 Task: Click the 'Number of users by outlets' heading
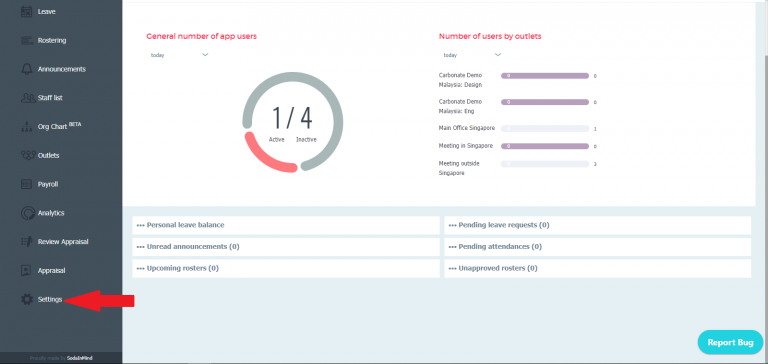tap(490, 36)
